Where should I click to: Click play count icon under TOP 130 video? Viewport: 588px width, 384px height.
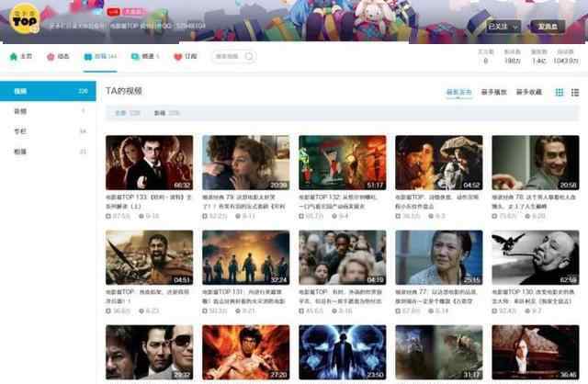point(494,311)
